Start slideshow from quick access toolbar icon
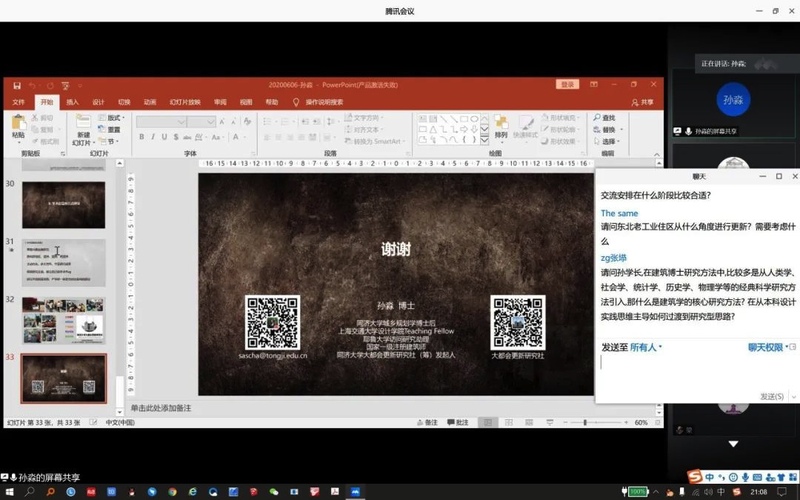This screenshot has height=500, width=800. 65,85
